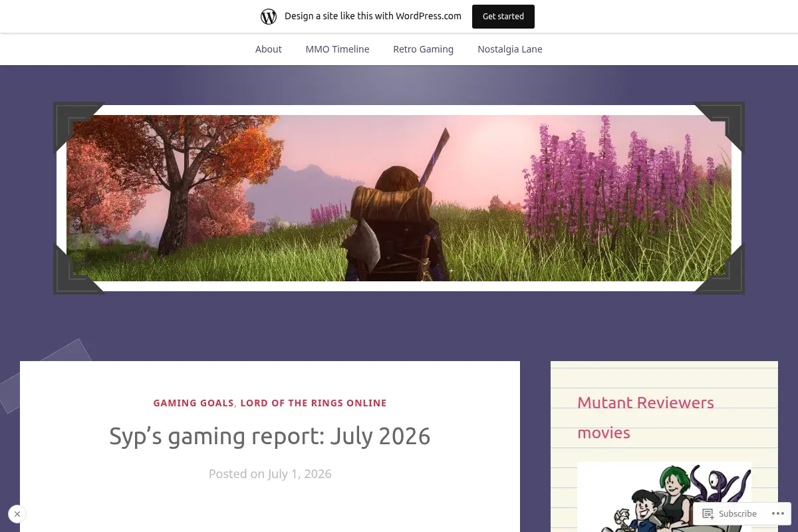Click the Subscribe button
The height and width of the screenshot is (532, 798).
tap(730, 513)
